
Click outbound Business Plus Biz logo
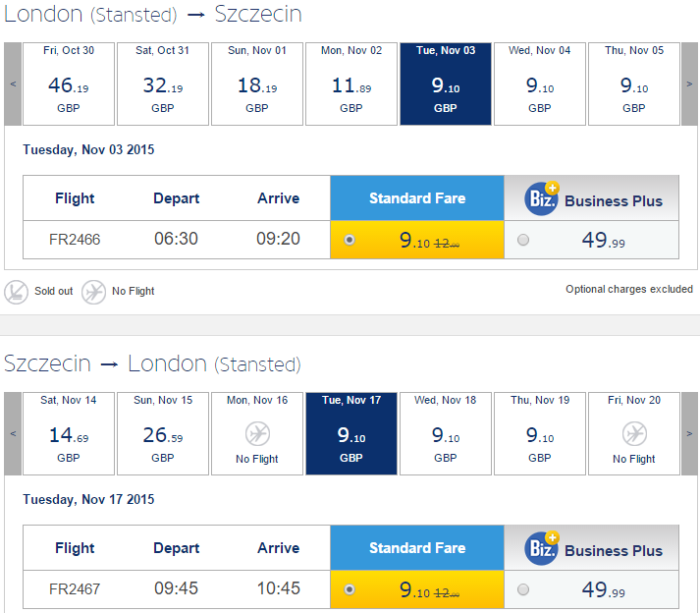point(542,198)
